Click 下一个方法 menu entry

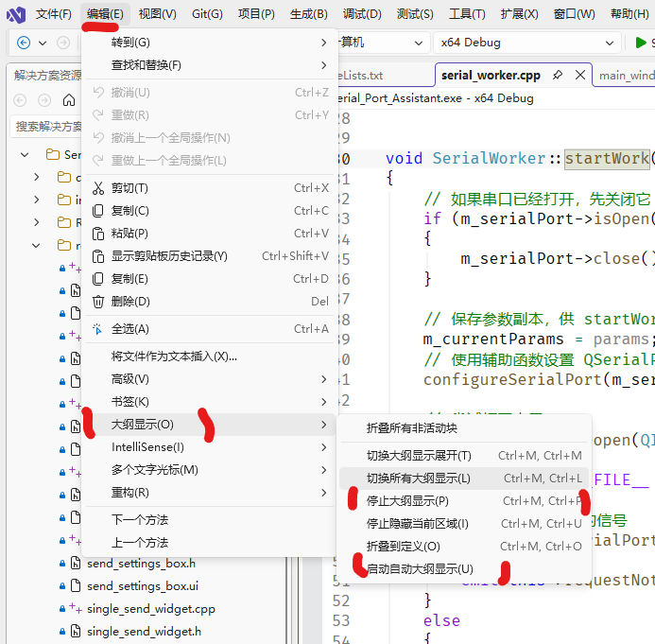pos(210,520)
